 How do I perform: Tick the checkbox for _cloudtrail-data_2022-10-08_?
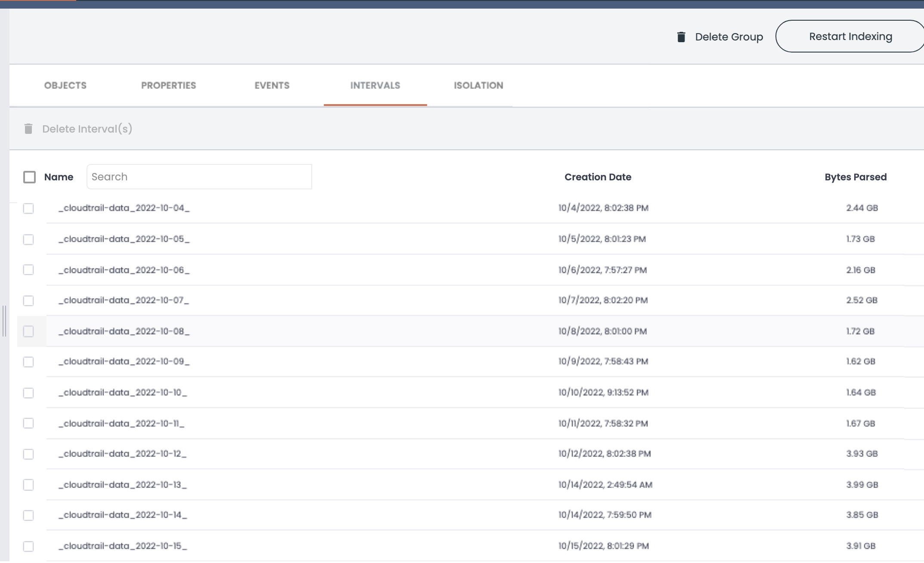[28, 331]
